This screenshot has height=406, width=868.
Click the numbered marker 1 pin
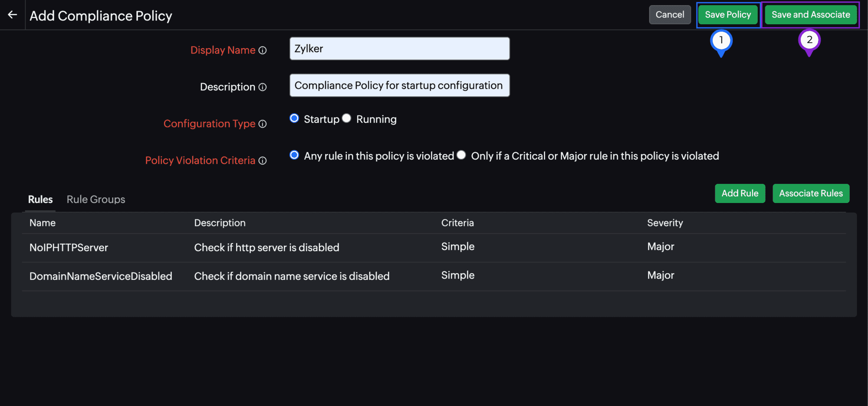[x=721, y=41]
